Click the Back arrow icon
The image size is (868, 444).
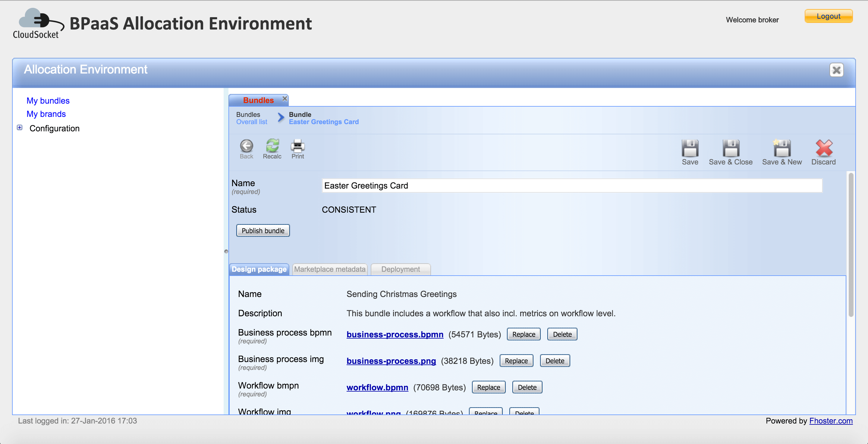[246, 146]
